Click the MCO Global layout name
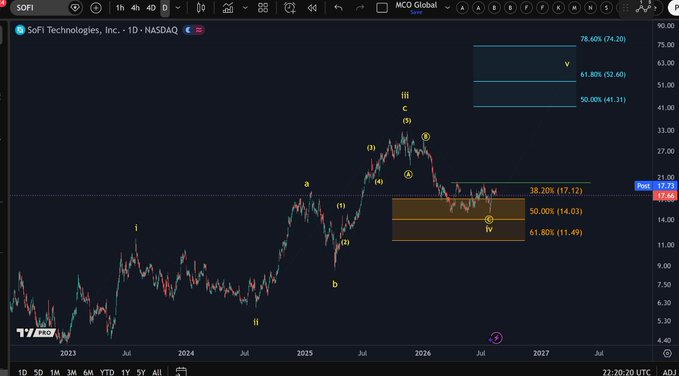This screenshot has height=376, width=679. click(416, 6)
